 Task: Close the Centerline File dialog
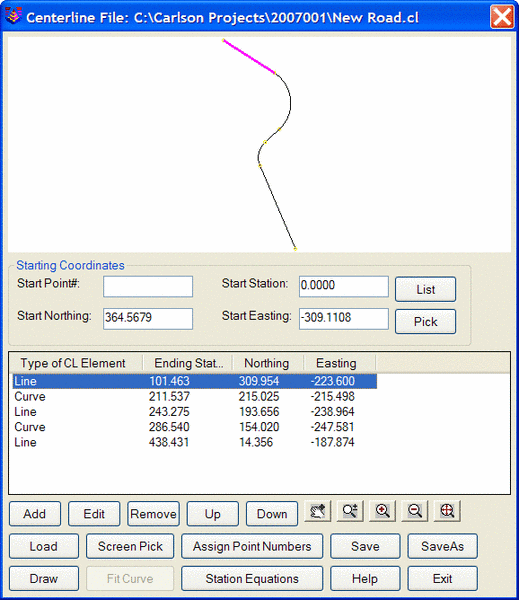pos(502,17)
